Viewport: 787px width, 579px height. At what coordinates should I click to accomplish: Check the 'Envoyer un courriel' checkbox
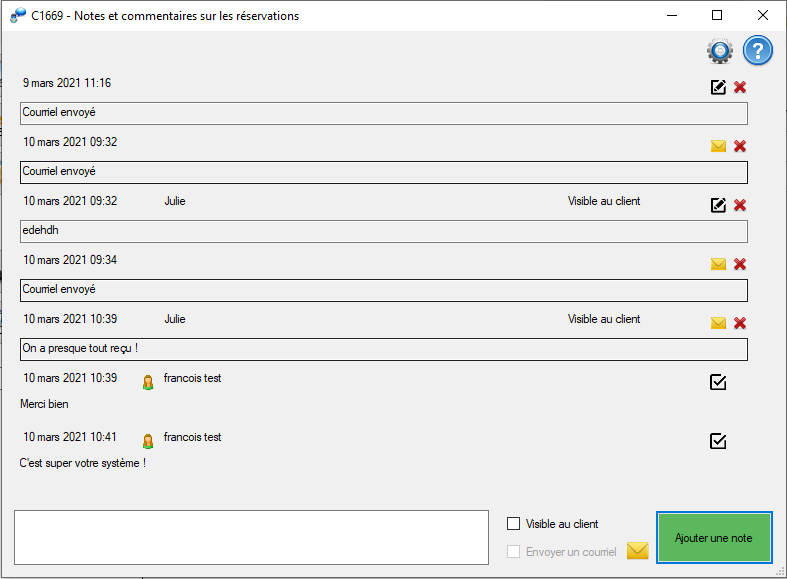coord(513,552)
